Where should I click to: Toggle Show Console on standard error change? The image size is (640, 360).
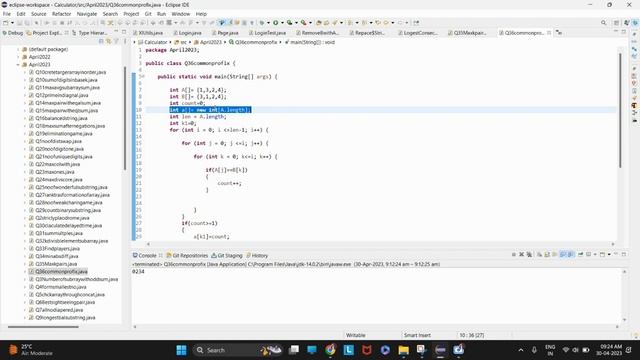570,254
